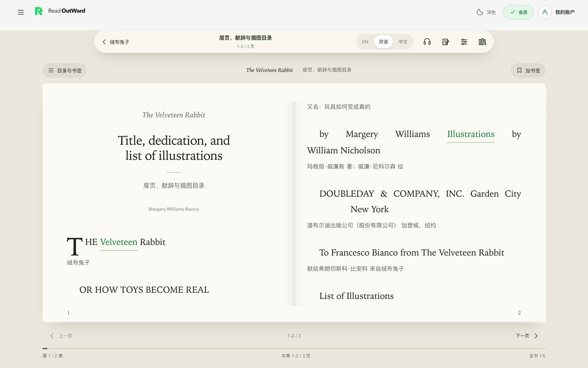The width and height of the screenshot is (588, 368).
Task: Toggle dark mode with the moon icon (深色)
Action: pos(486,12)
